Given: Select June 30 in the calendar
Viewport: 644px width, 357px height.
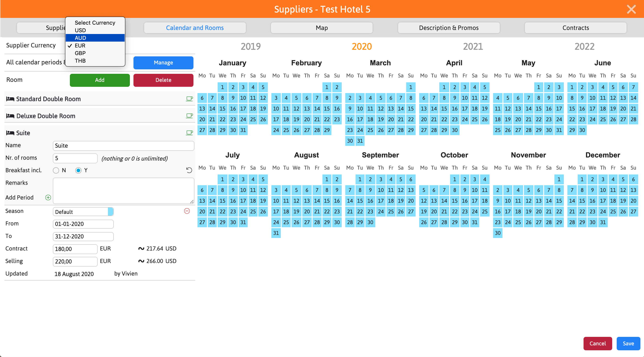Looking at the screenshot, I should coord(582,130).
